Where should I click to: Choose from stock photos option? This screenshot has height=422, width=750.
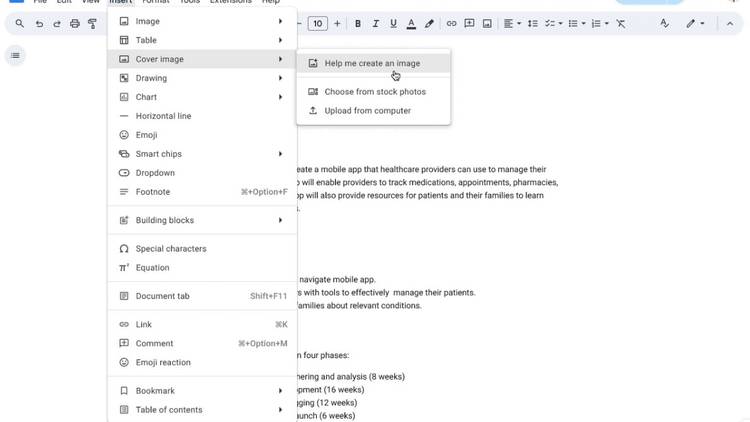(x=374, y=92)
